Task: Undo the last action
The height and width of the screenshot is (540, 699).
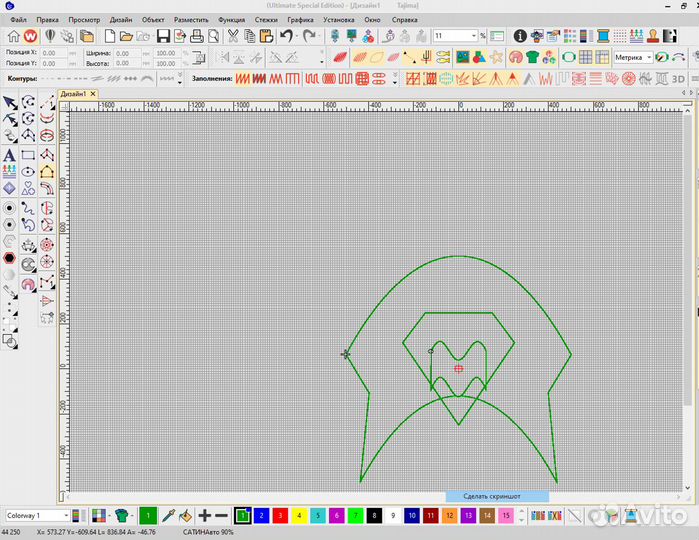Action: click(x=286, y=36)
